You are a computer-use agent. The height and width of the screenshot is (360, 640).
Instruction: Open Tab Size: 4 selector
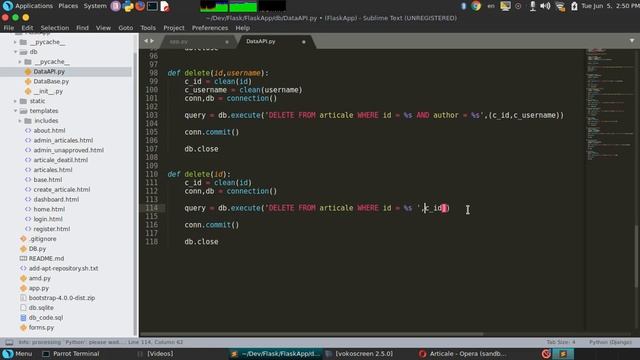[561, 342]
